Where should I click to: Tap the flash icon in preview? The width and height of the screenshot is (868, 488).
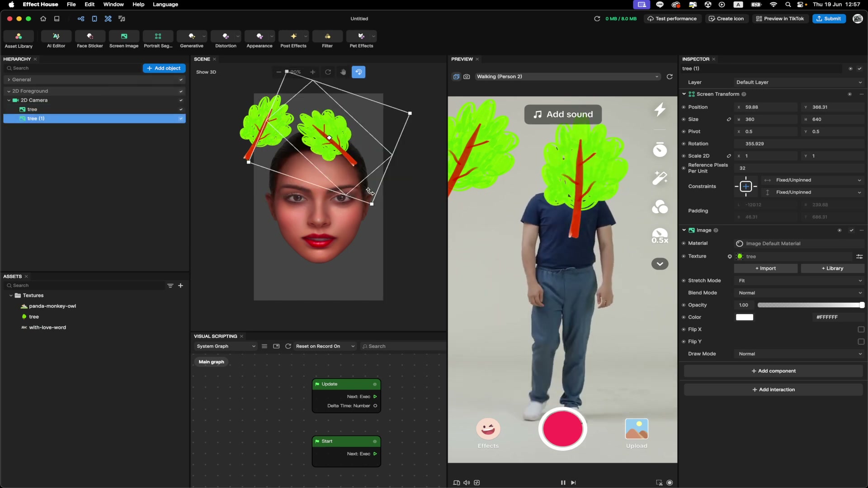[660, 109]
